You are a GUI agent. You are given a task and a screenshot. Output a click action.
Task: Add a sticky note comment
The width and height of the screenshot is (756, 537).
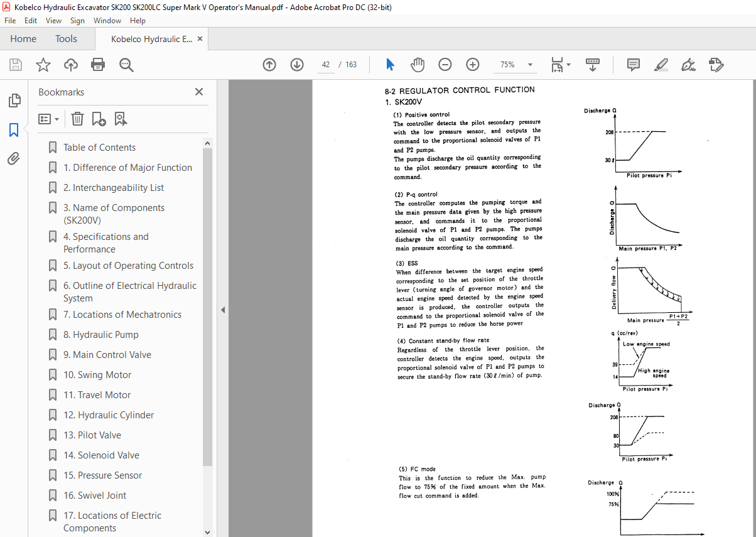coord(634,65)
